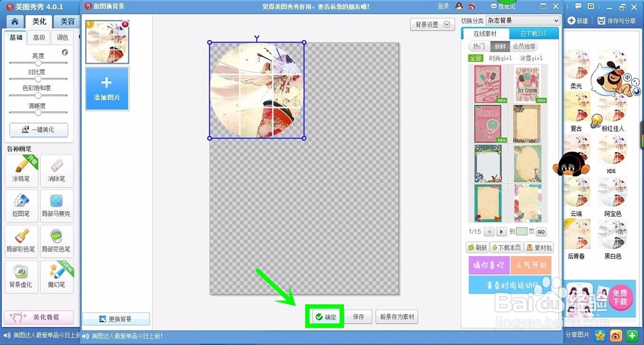Click the 更换背景 button

pyautogui.click(x=116, y=319)
